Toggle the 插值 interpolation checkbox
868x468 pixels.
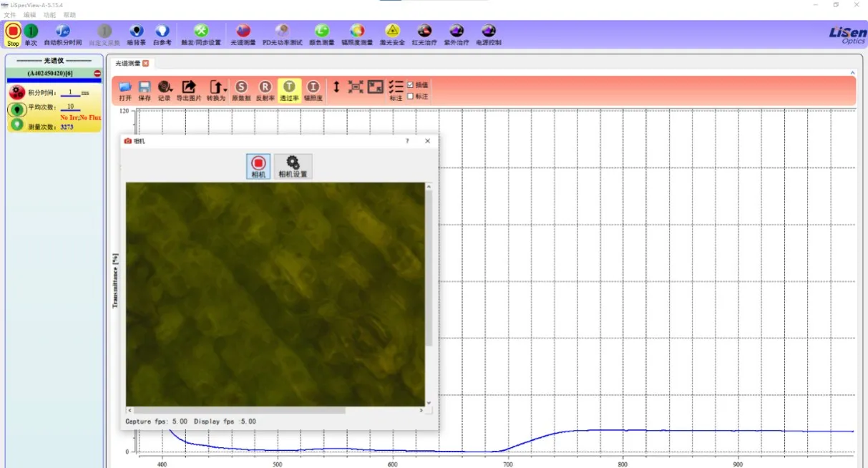(410, 84)
